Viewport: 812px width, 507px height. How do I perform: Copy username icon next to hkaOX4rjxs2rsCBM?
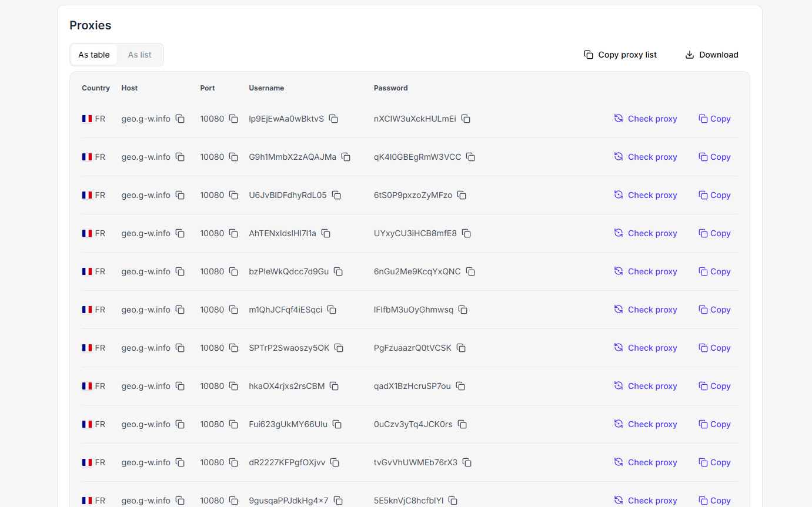[334, 386]
